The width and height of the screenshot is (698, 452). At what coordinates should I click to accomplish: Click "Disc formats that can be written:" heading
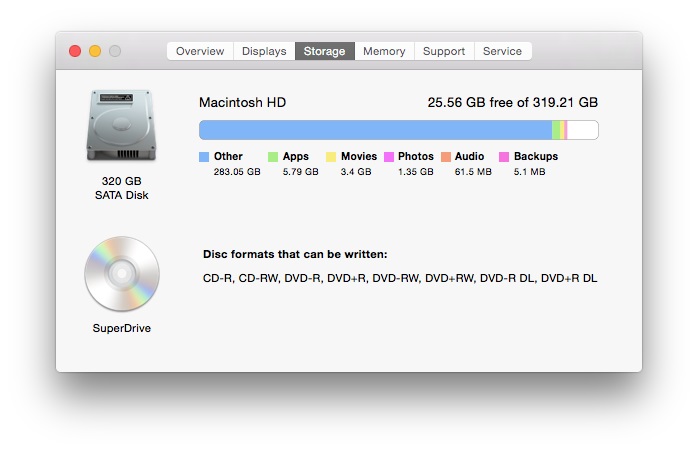point(295,254)
